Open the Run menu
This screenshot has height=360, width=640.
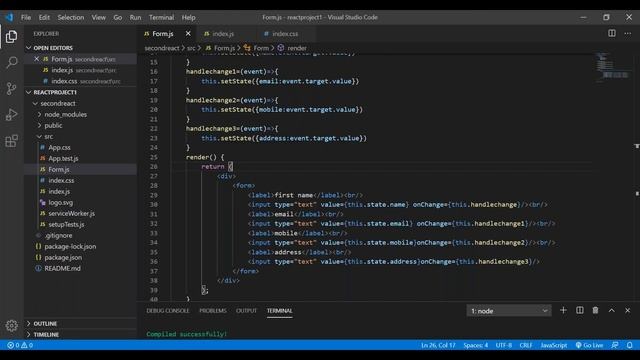coord(135,18)
